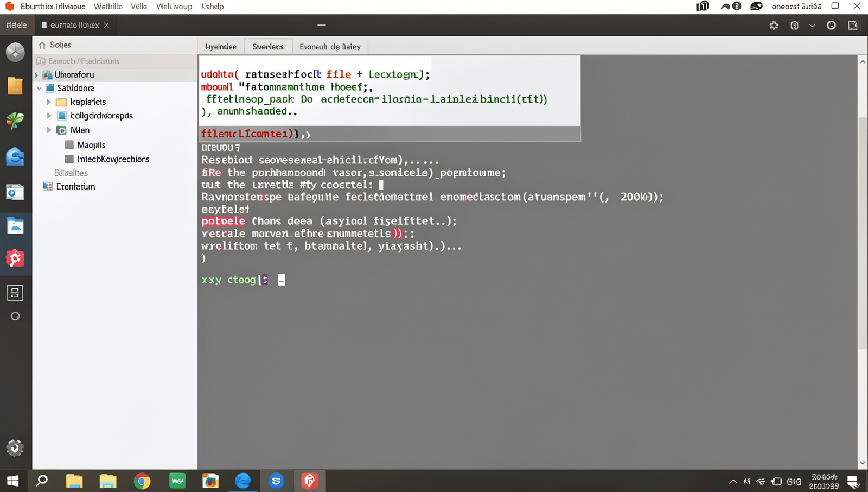Viewport: 868px width, 492px height.
Task: Expand the Men tree node
Action: [x=49, y=130]
